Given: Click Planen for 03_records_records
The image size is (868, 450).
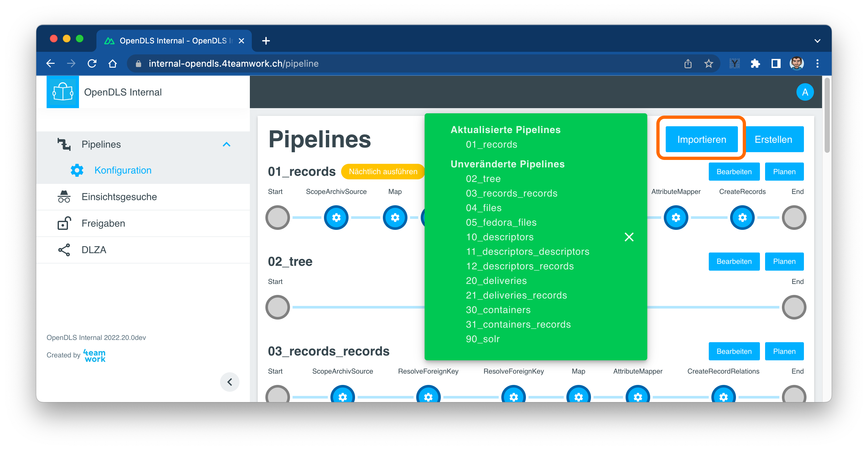Looking at the screenshot, I should (x=784, y=351).
